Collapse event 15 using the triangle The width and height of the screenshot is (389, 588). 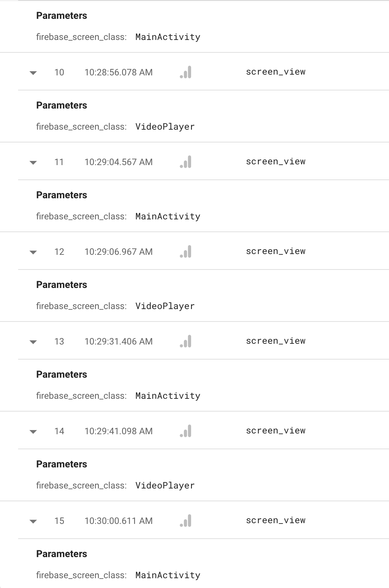[33, 522]
